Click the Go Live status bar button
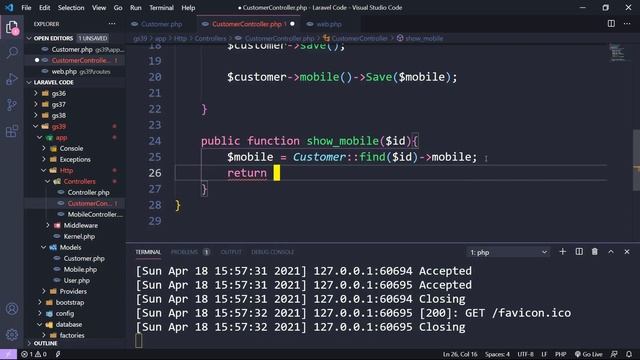Image resolution: width=640 pixels, height=360 pixels. point(589,354)
